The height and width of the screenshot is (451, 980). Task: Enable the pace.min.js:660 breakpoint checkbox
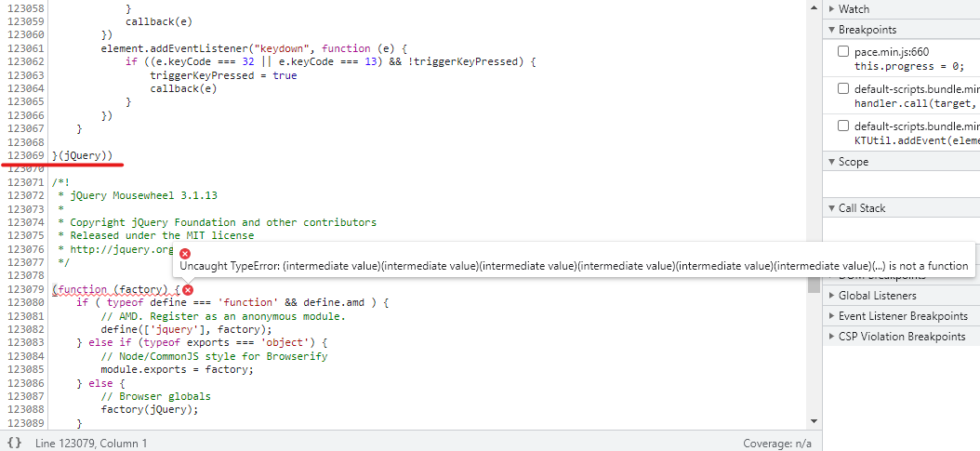click(x=843, y=52)
